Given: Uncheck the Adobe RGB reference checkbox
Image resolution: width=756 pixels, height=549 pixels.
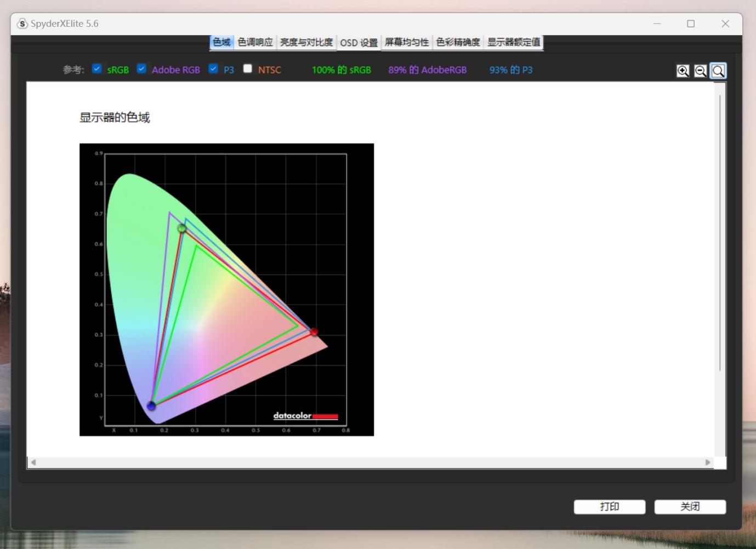Looking at the screenshot, I should click(x=141, y=68).
